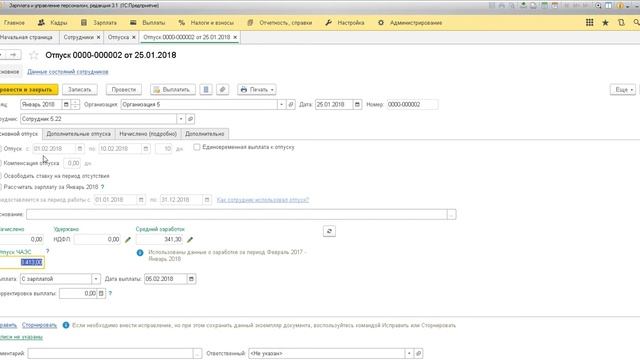This screenshot has height=360, width=640.
Task: Click the Комментарий text field
Action: tap(111, 353)
